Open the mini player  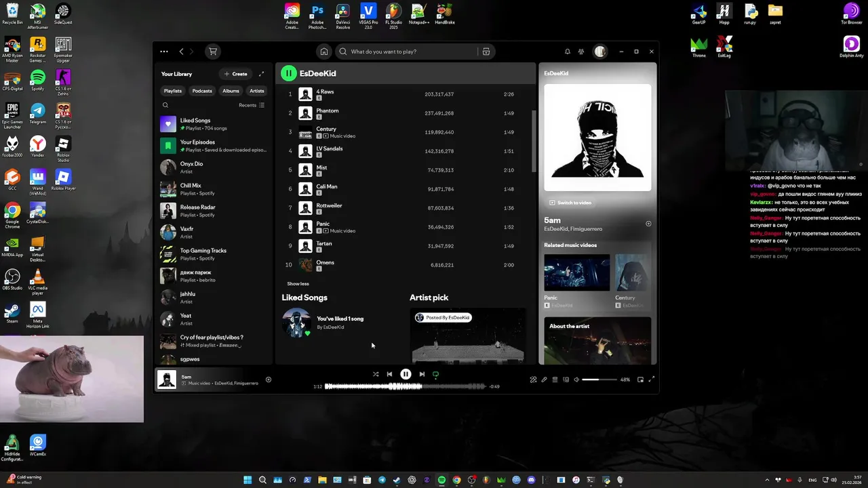[640, 380]
